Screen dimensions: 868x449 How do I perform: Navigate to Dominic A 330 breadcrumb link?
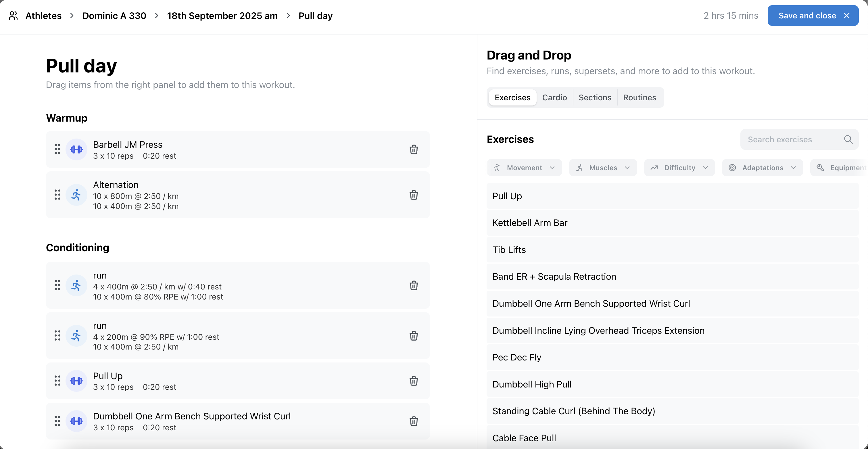point(114,16)
